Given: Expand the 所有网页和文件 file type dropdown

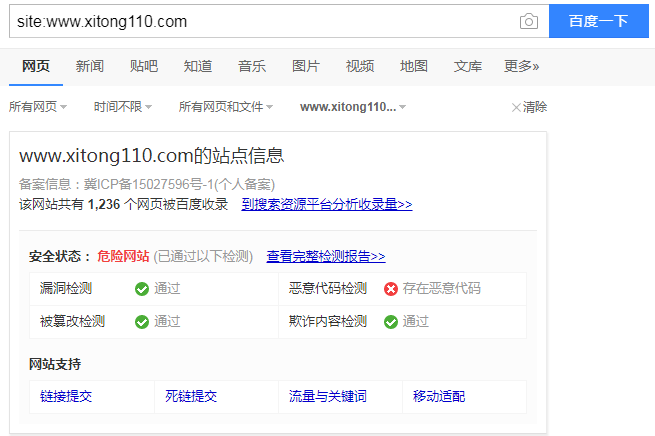Looking at the screenshot, I should pos(226,107).
